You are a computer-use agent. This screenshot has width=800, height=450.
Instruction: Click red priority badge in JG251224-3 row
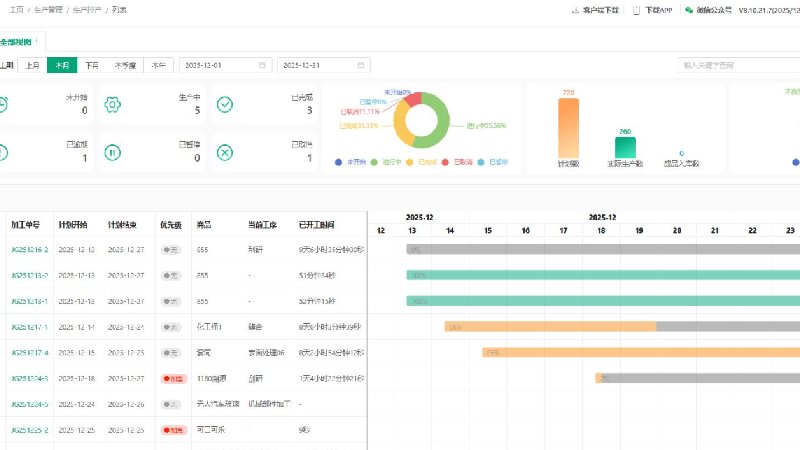[x=174, y=379]
